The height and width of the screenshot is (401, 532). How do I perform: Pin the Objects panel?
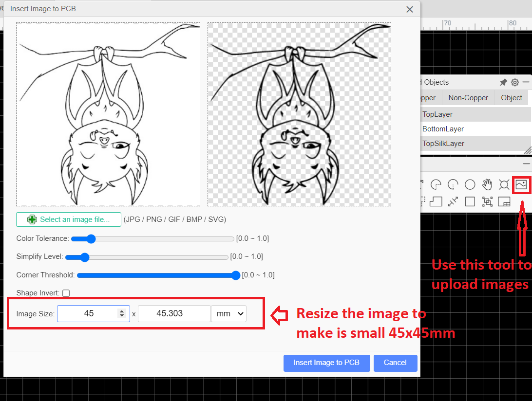503,82
